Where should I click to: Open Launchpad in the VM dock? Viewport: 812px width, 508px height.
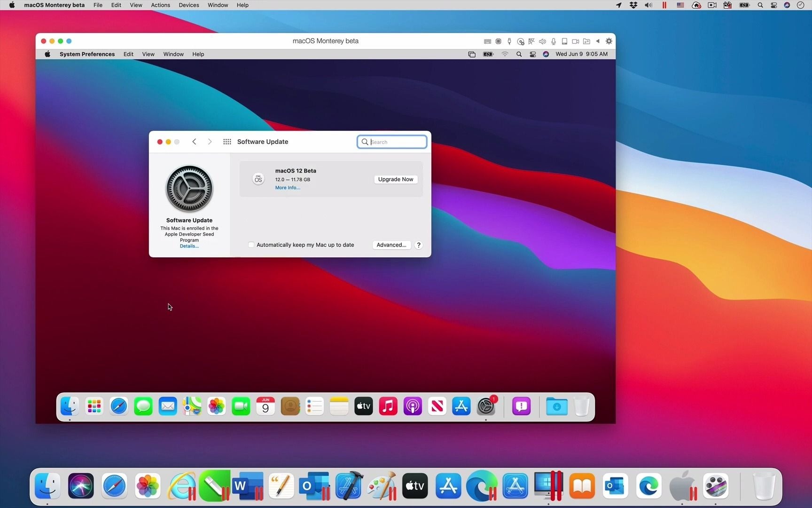click(94, 406)
